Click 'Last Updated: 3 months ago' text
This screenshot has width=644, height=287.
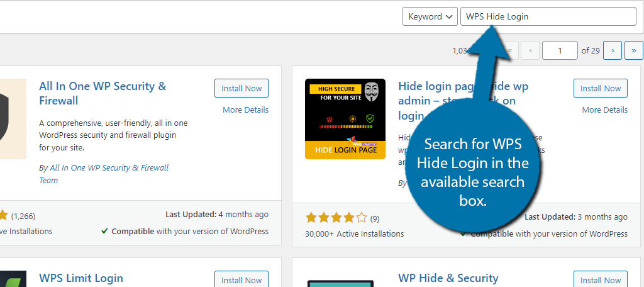pyautogui.click(x=576, y=217)
